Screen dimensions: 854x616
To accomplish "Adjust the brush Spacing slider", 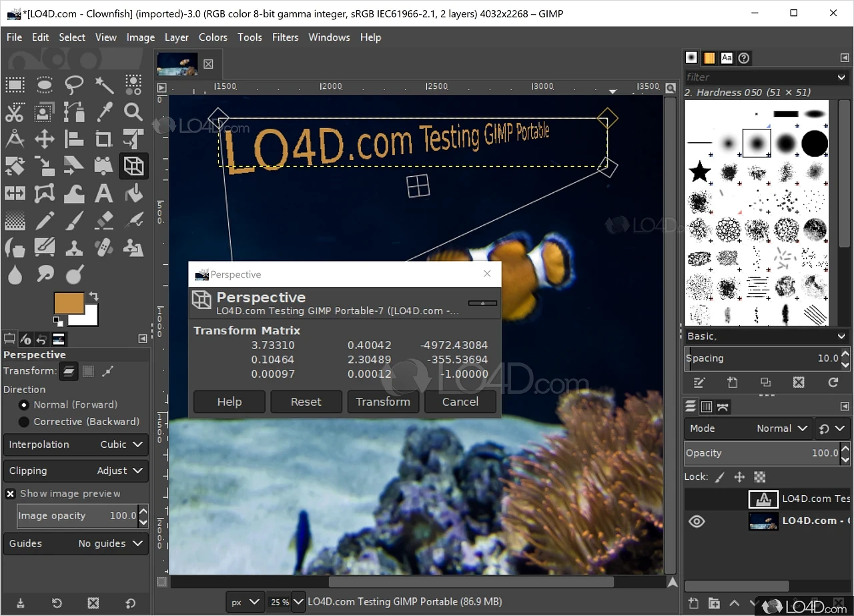I will point(761,358).
